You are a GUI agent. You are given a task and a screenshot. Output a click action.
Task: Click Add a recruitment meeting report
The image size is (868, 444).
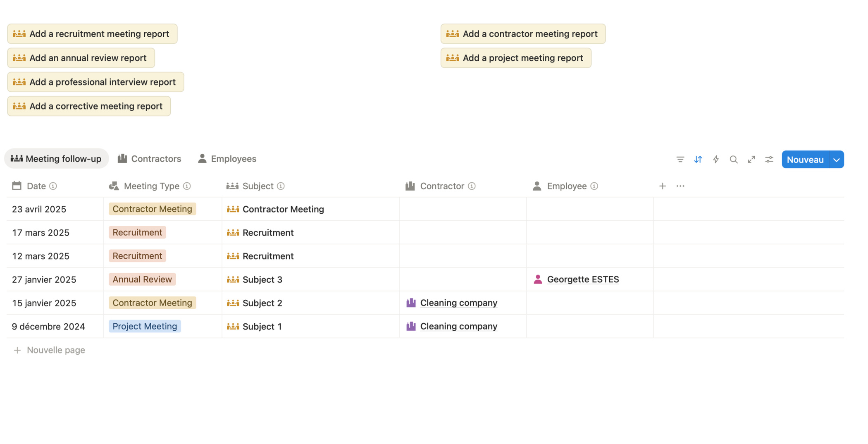tap(92, 33)
